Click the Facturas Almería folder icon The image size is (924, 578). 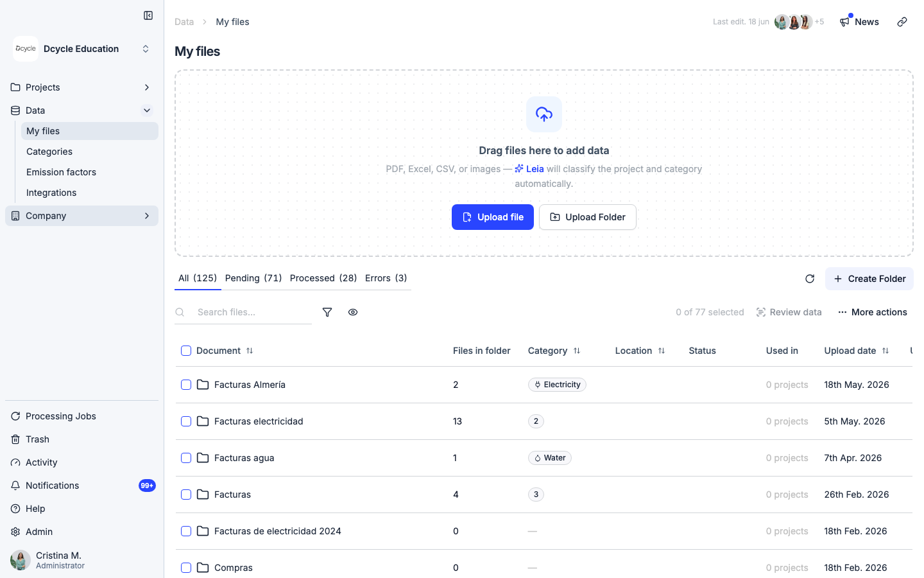203,385
